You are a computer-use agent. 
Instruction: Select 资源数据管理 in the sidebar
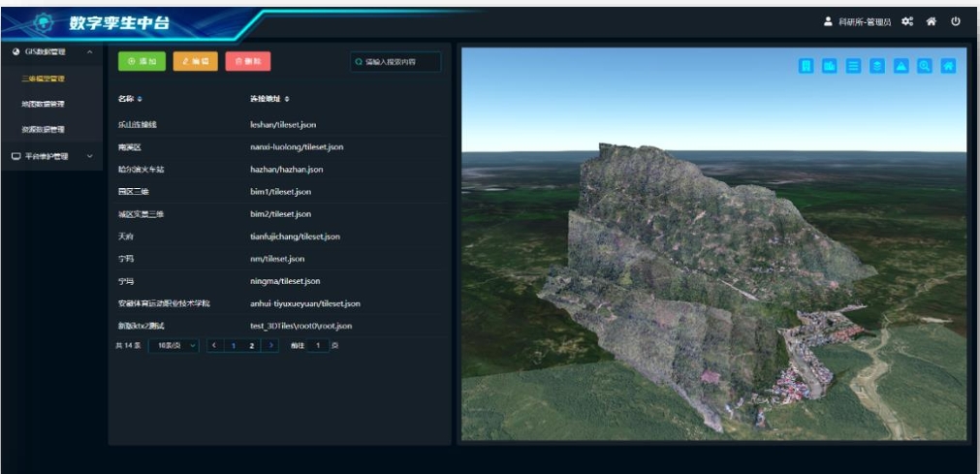(x=44, y=129)
